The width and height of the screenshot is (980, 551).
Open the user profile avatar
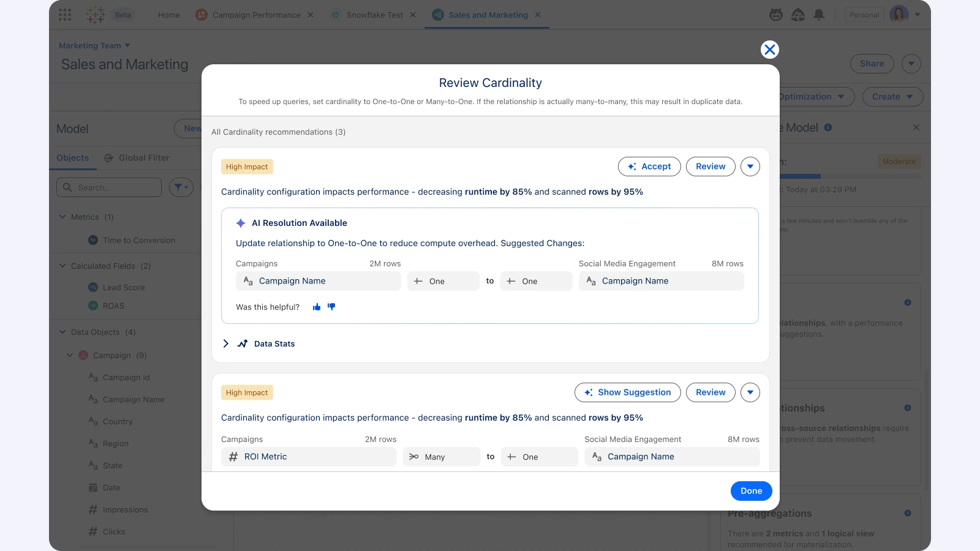(899, 15)
